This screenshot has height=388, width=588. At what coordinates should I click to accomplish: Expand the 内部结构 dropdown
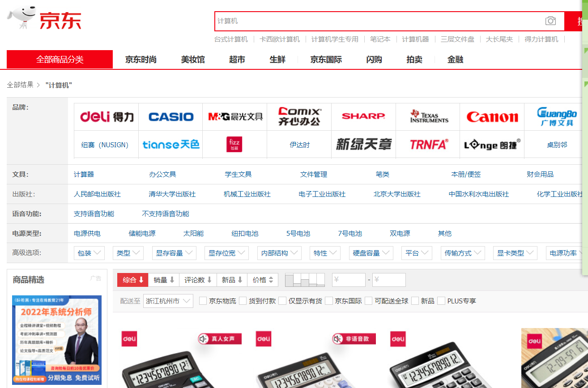click(x=279, y=253)
